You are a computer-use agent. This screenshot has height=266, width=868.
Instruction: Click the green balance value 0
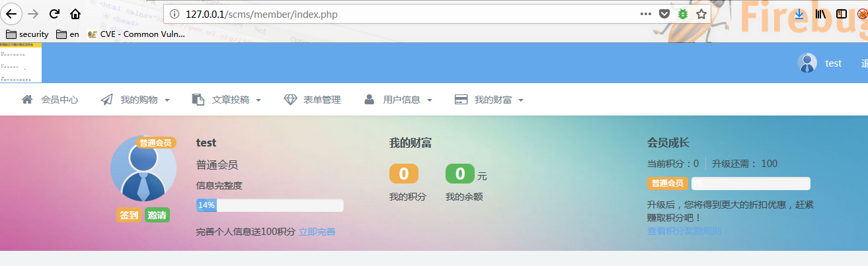(460, 174)
